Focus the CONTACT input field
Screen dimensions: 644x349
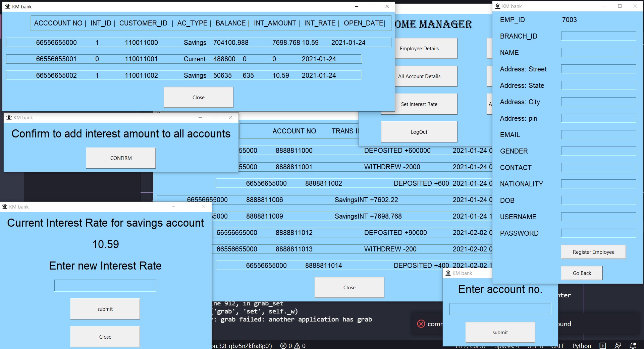pyautogui.click(x=598, y=168)
